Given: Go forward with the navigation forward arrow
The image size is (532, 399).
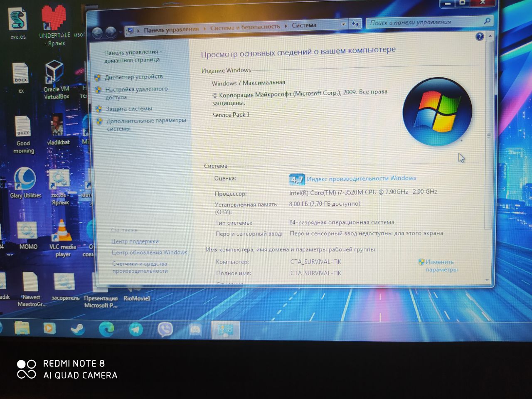Looking at the screenshot, I should [x=111, y=32].
